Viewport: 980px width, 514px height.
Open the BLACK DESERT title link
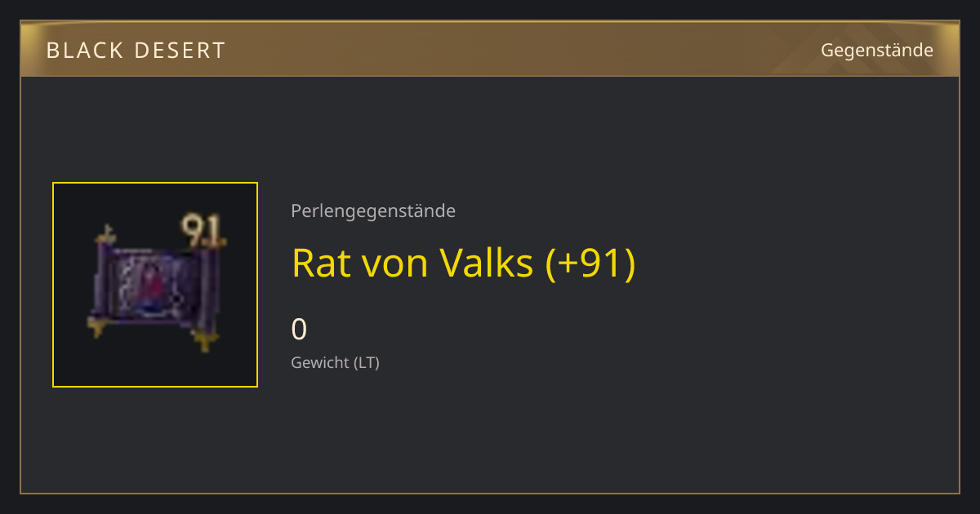coord(136,51)
